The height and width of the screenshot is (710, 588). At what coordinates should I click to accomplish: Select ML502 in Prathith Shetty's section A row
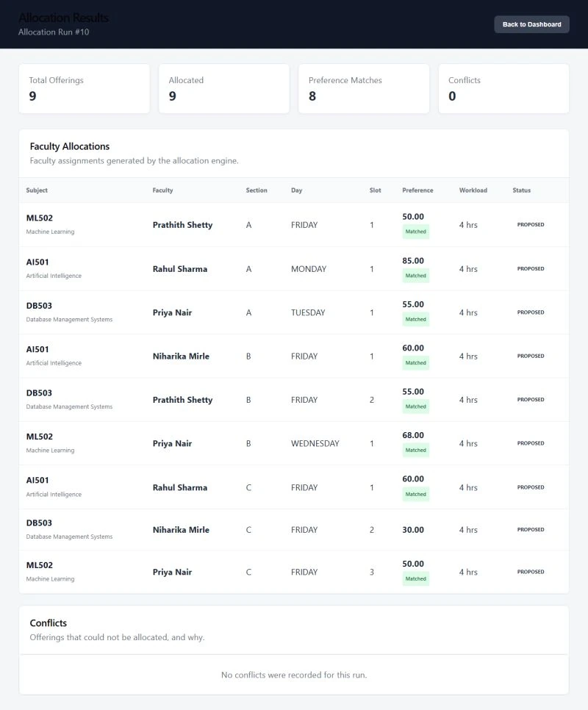40,218
